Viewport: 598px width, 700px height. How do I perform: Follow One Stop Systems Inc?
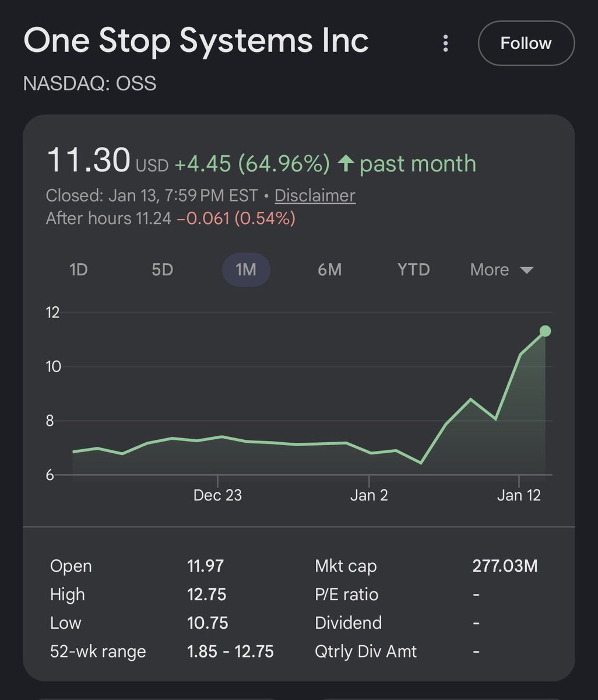pyautogui.click(x=526, y=43)
